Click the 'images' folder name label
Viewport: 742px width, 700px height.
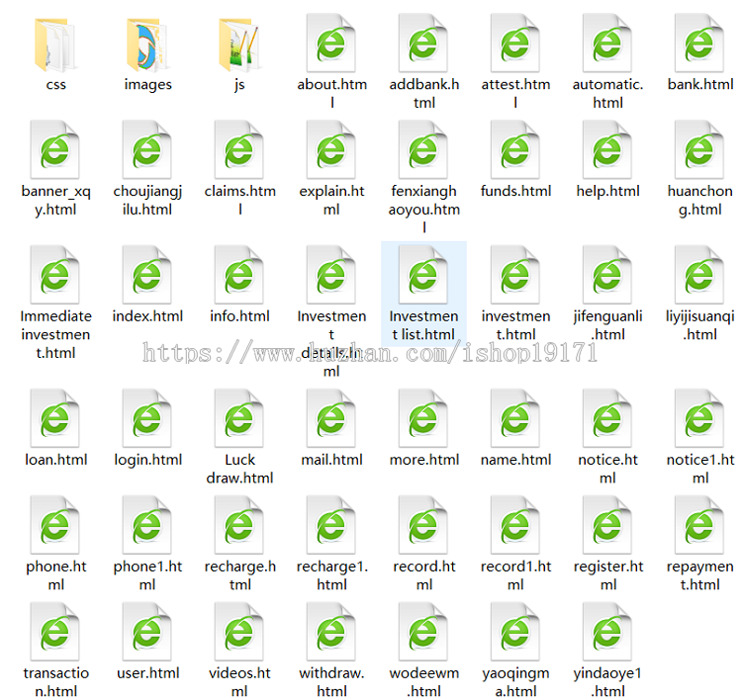[148, 85]
